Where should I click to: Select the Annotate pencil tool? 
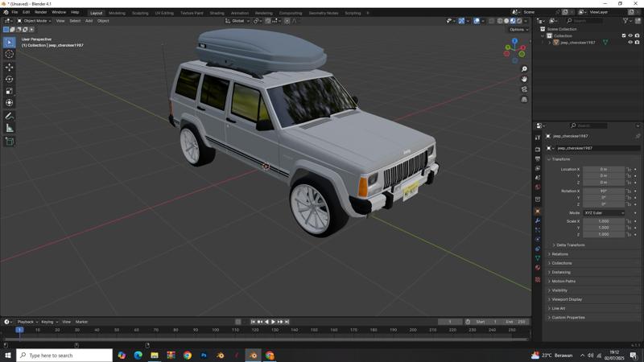pyautogui.click(x=9, y=117)
